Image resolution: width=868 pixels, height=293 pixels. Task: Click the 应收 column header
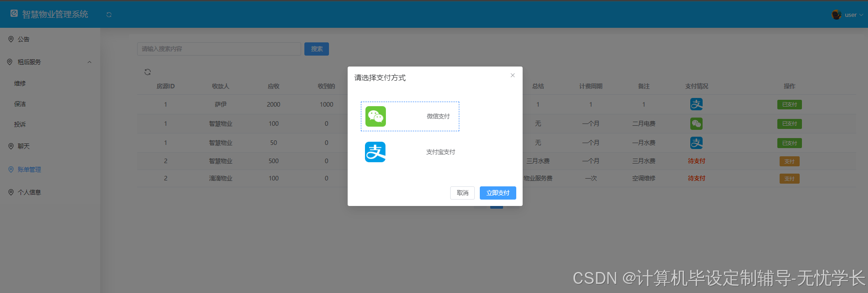pyautogui.click(x=273, y=86)
